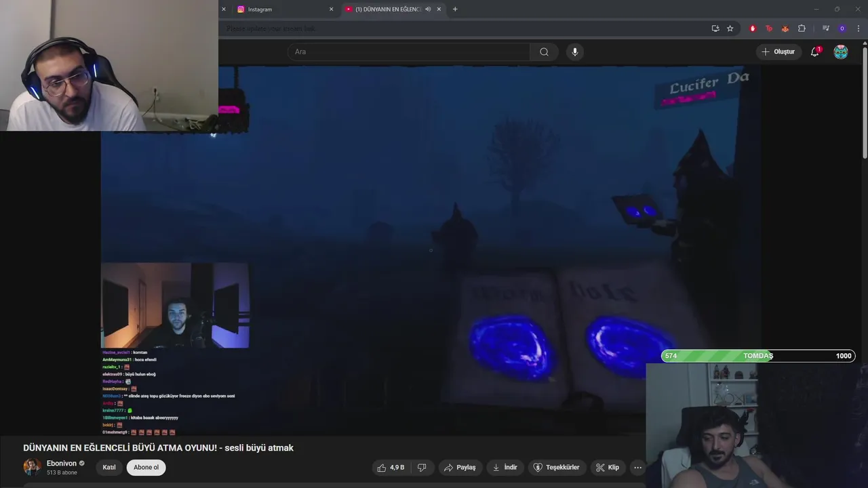This screenshot has height=488, width=868.
Task: Click the Lucifer Da name label in video
Action: 709,84
